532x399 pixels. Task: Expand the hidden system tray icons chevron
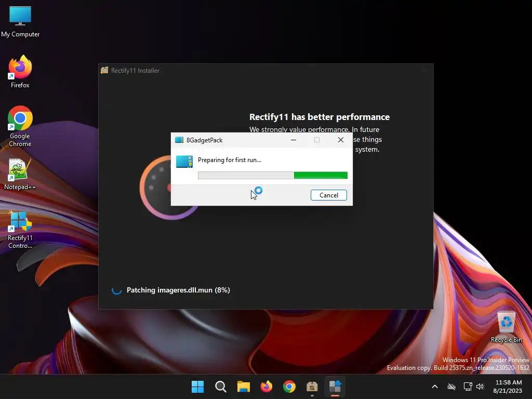(435, 387)
